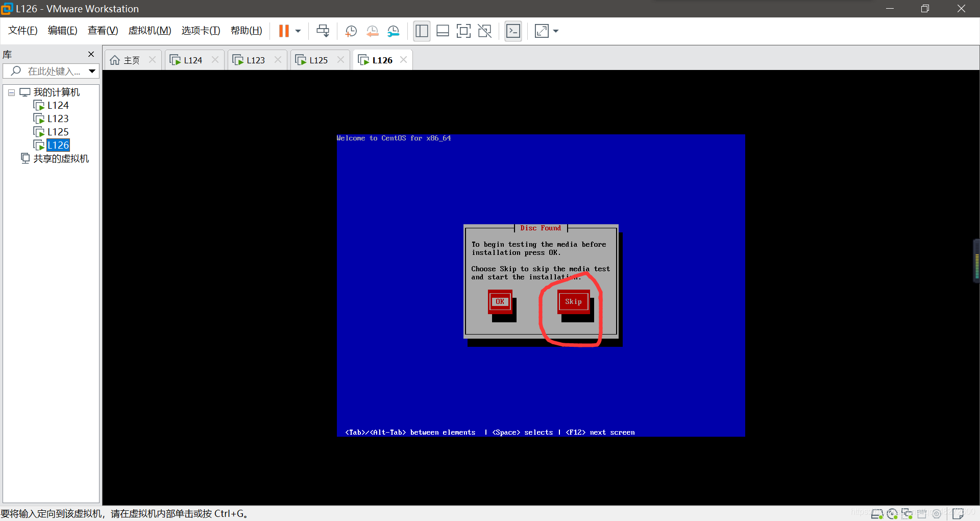Close the 库 library panel

[91, 54]
